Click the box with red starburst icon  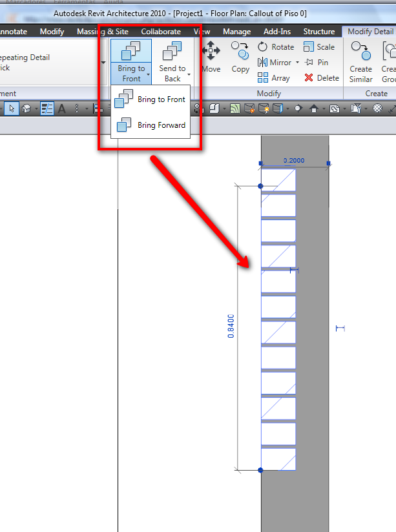[x=249, y=108]
